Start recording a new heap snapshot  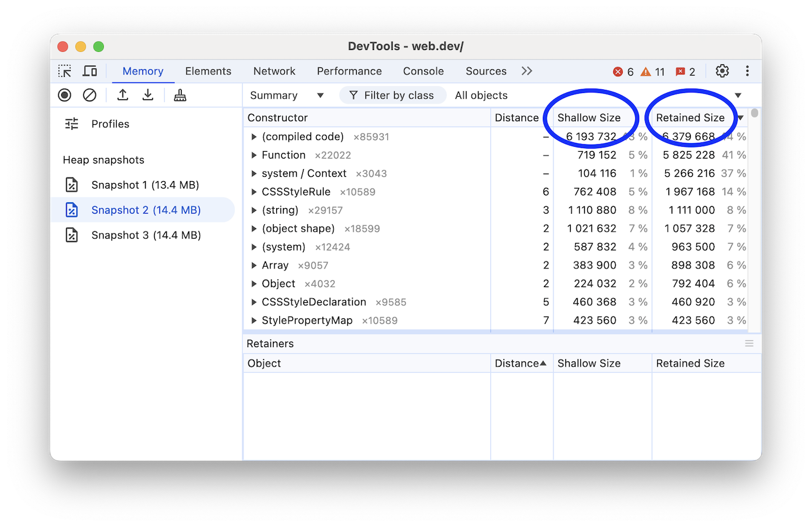point(64,95)
